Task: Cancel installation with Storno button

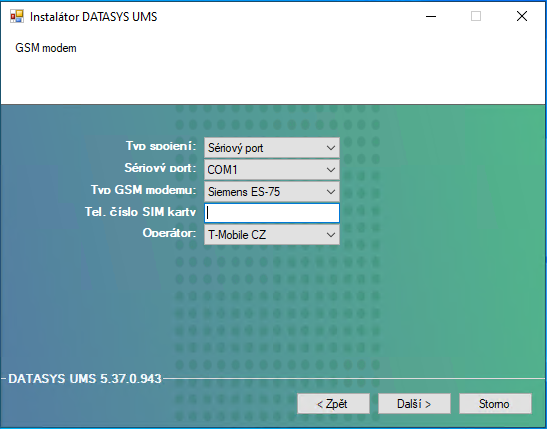Action: coord(495,404)
